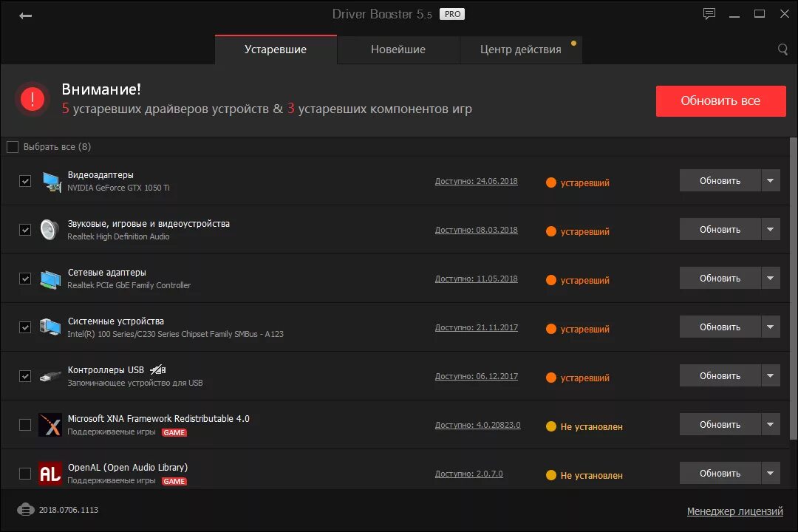Expand dropdown arrow for Видеоадаптеры update
The width and height of the screenshot is (798, 532).
coord(771,181)
